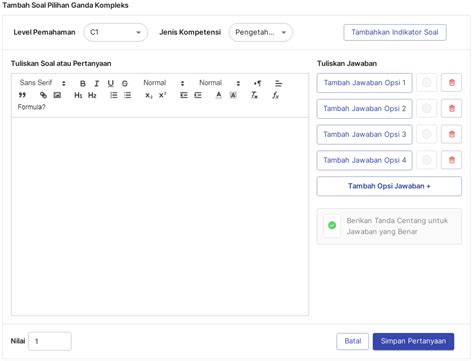Click the Tambahkan Indikator Soal button
The width and height of the screenshot is (474, 361).
click(x=395, y=32)
